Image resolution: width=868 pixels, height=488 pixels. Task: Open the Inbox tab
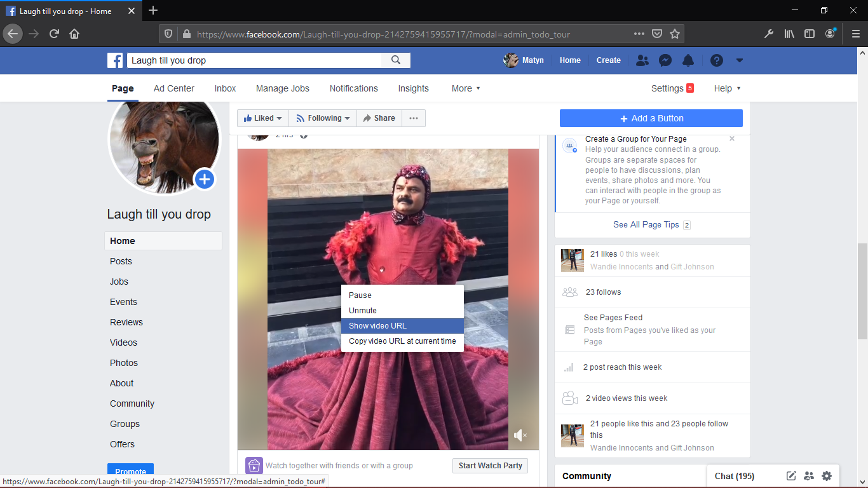pyautogui.click(x=225, y=88)
